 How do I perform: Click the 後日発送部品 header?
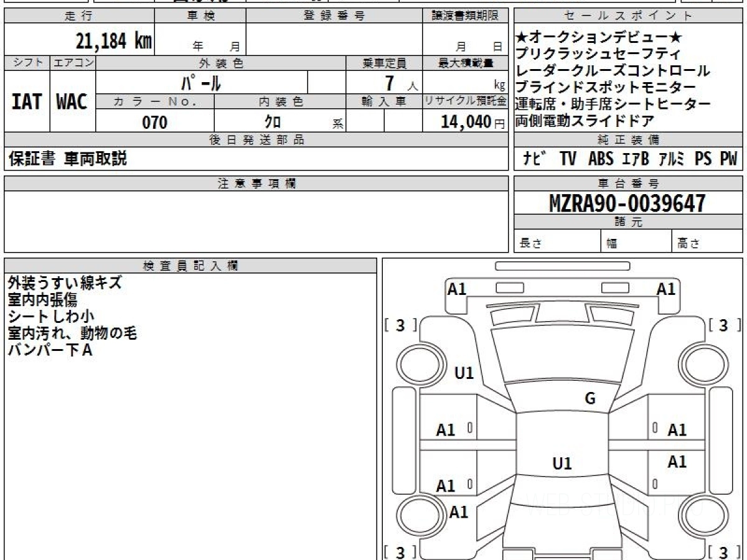256,140
